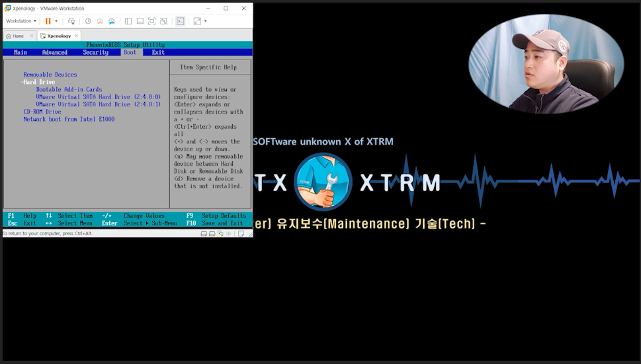The height and width of the screenshot is (364, 641).
Task: Click Send Ctrl+Alt+Del toolbar icon
Action: pos(71,21)
